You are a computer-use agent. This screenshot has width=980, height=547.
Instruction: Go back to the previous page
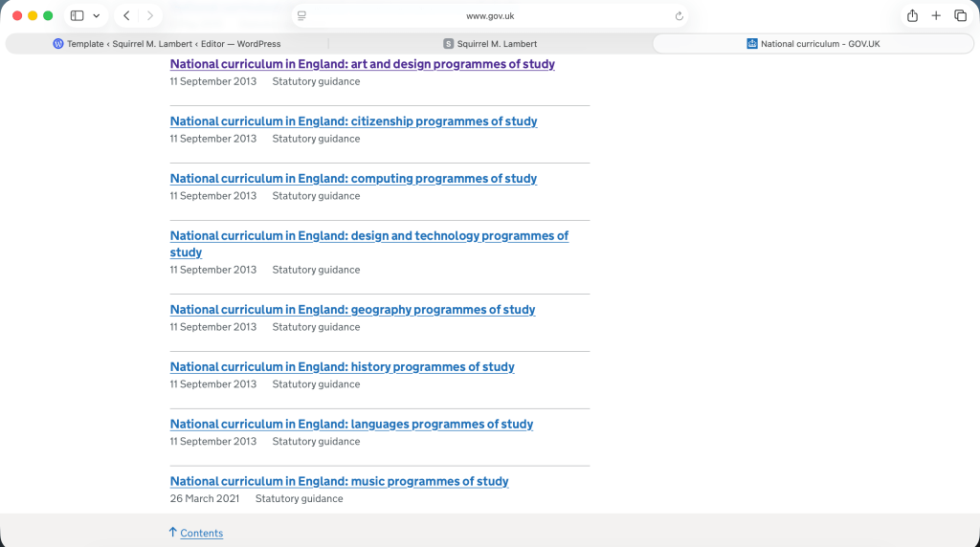tap(126, 16)
